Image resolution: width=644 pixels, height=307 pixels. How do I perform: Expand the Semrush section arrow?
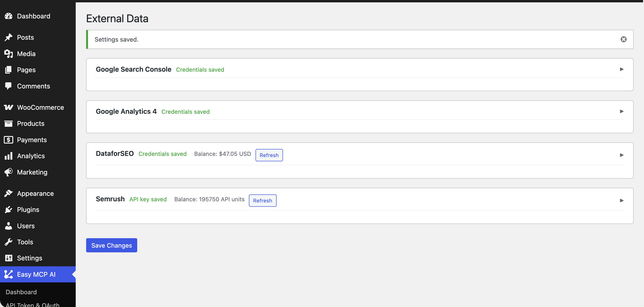(x=622, y=201)
